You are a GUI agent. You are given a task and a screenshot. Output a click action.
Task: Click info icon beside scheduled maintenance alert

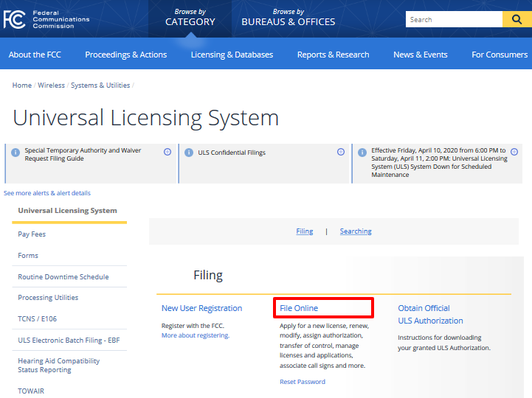(x=362, y=153)
